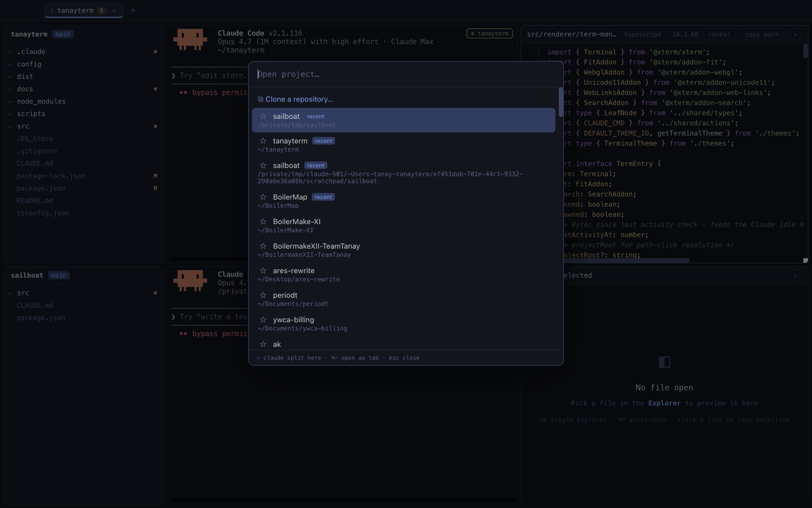Click the main branch badge for sailboat
Viewport: 812px width, 508px height.
59,275
